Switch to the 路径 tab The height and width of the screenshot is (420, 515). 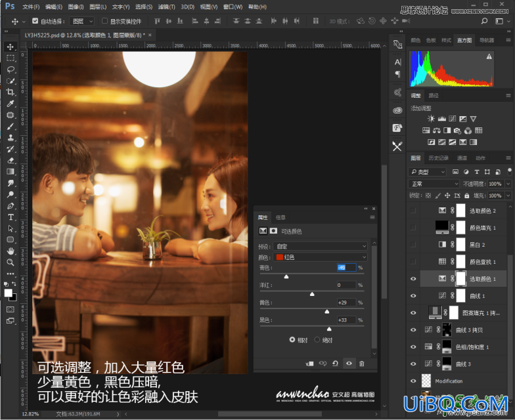(x=434, y=96)
